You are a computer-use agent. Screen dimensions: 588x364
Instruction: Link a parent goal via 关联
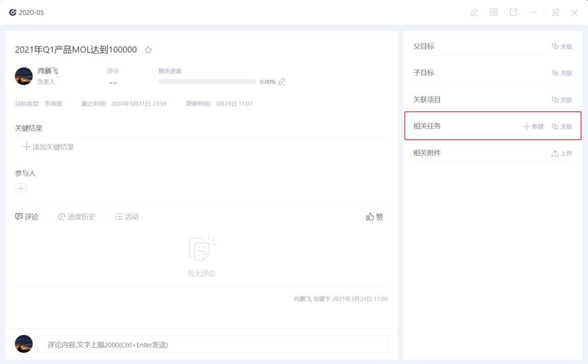click(x=562, y=46)
